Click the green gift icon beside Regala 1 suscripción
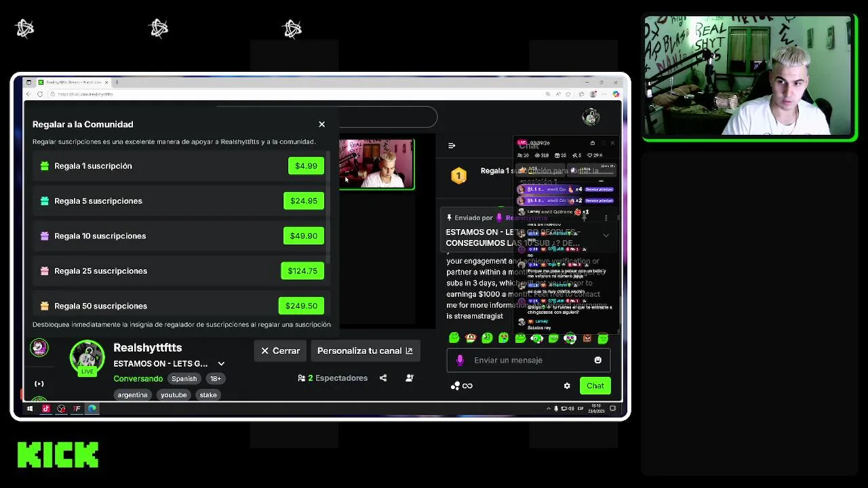 (x=44, y=165)
